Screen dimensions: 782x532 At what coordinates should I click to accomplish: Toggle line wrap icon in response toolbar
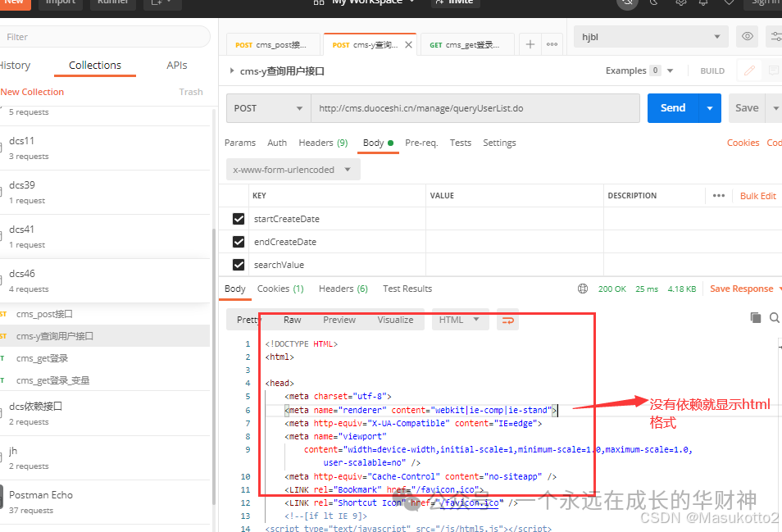point(507,320)
